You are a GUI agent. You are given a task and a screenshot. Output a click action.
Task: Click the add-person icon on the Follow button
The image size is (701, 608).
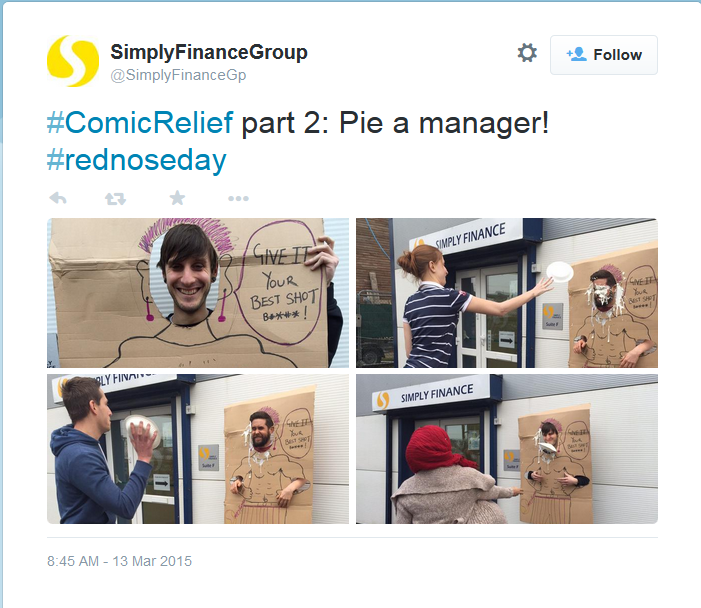[x=576, y=55]
